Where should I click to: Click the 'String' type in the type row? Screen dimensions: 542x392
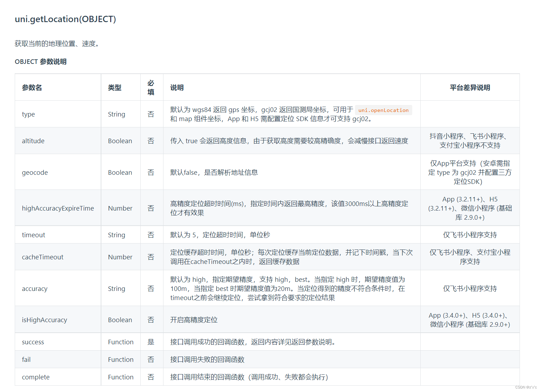(x=116, y=114)
